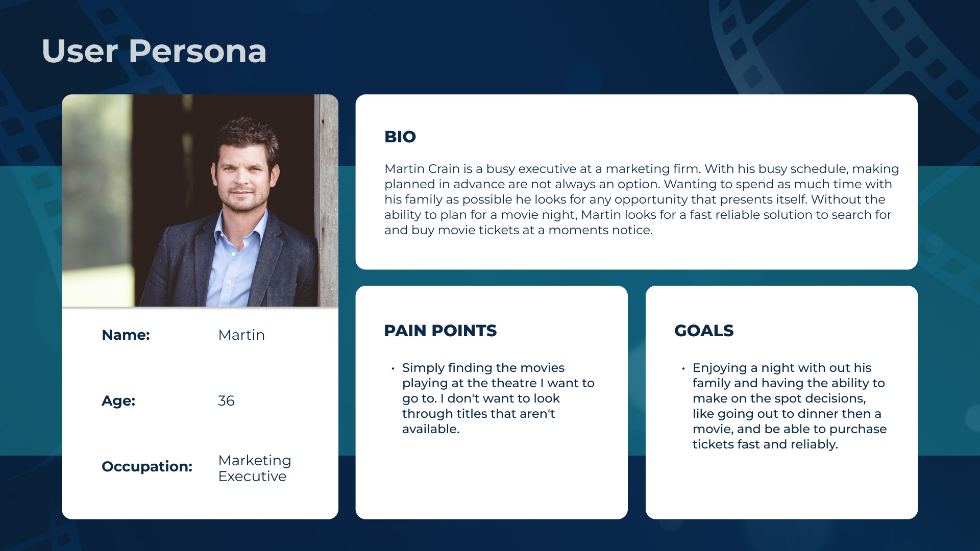Select the age value 36
Viewport: 980px width, 551px height.
click(226, 400)
